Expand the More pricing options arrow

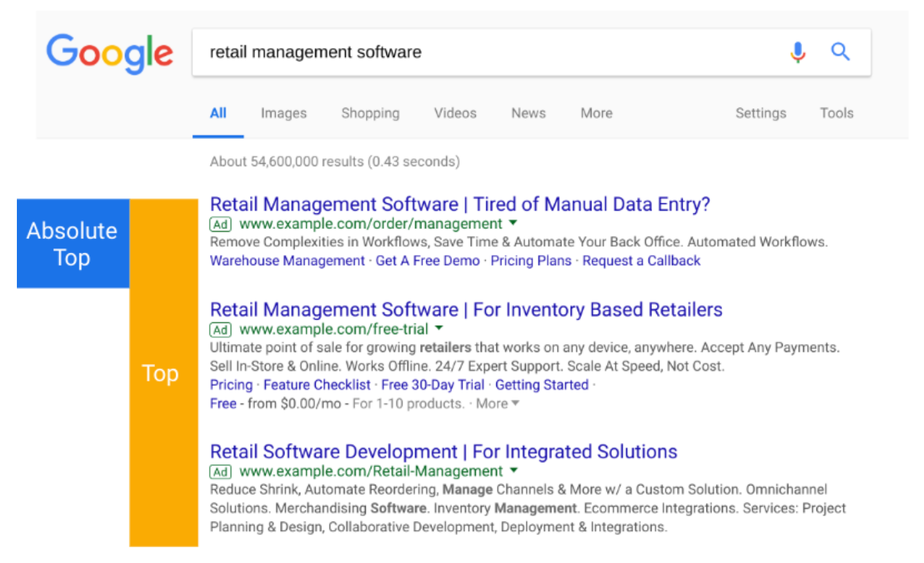point(516,403)
